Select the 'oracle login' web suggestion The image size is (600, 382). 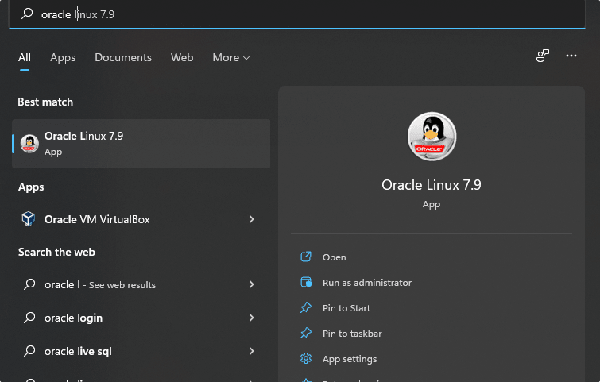[x=141, y=318]
